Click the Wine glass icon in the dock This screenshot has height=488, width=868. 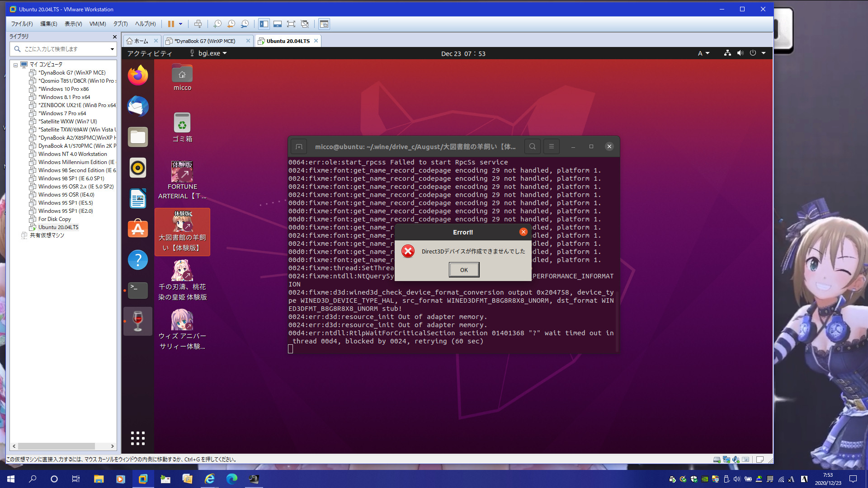click(138, 321)
